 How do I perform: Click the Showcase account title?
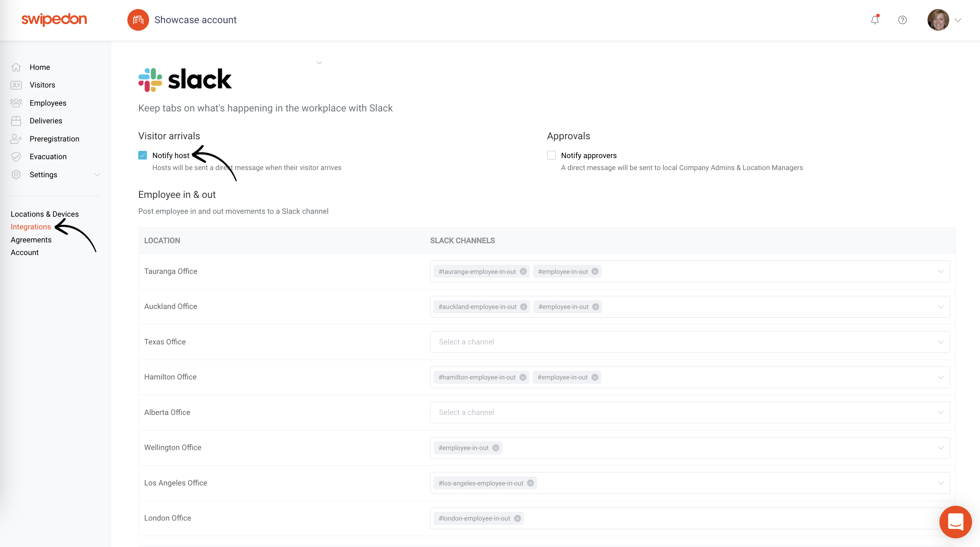coord(195,20)
